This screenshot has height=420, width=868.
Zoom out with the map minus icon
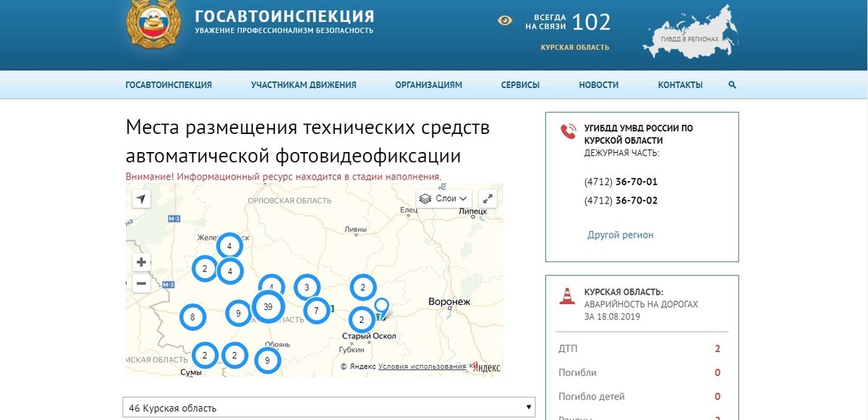pyautogui.click(x=142, y=282)
